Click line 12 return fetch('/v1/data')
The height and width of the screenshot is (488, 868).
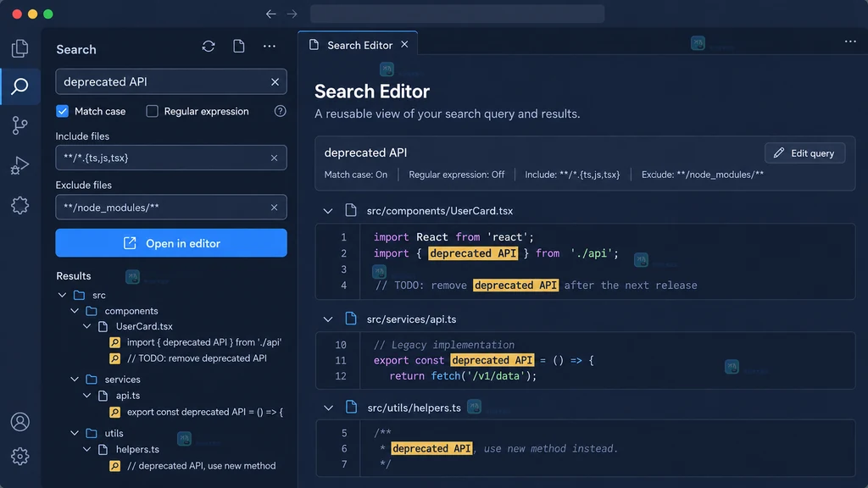(x=463, y=376)
